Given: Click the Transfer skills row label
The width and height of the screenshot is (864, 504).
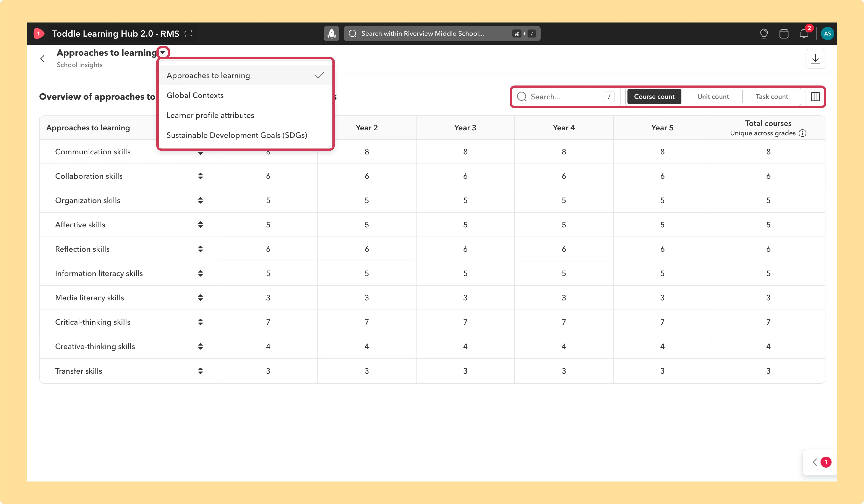Looking at the screenshot, I should coord(78,371).
